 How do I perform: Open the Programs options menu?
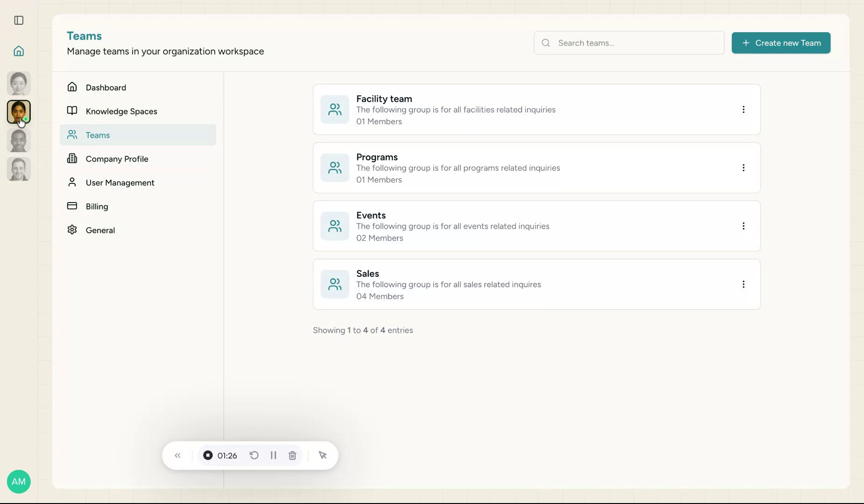744,168
